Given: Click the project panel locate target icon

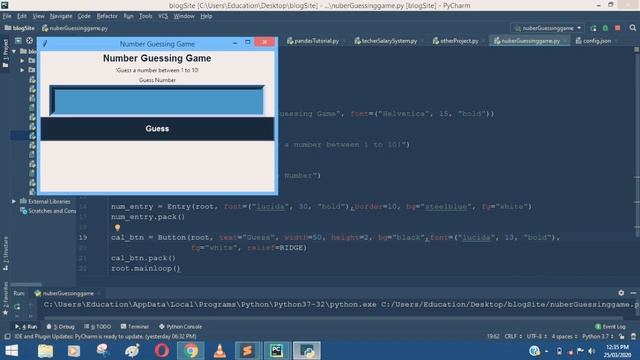Looking at the screenshot, I should pos(29,40).
